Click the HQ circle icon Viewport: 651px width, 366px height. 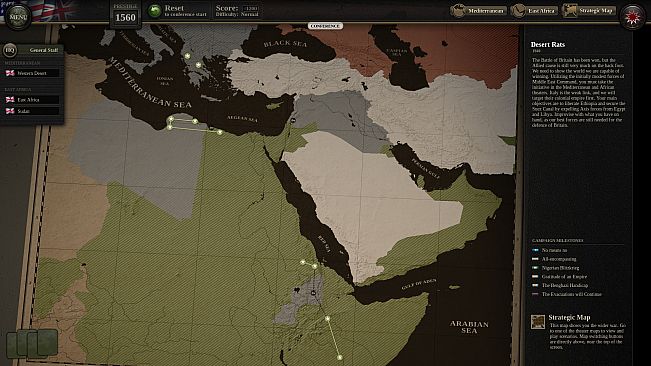pos(9,50)
